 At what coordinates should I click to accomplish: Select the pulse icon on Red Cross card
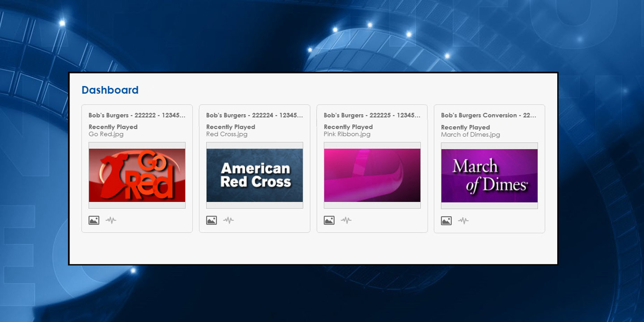pyautogui.click(x=229, y=220)
